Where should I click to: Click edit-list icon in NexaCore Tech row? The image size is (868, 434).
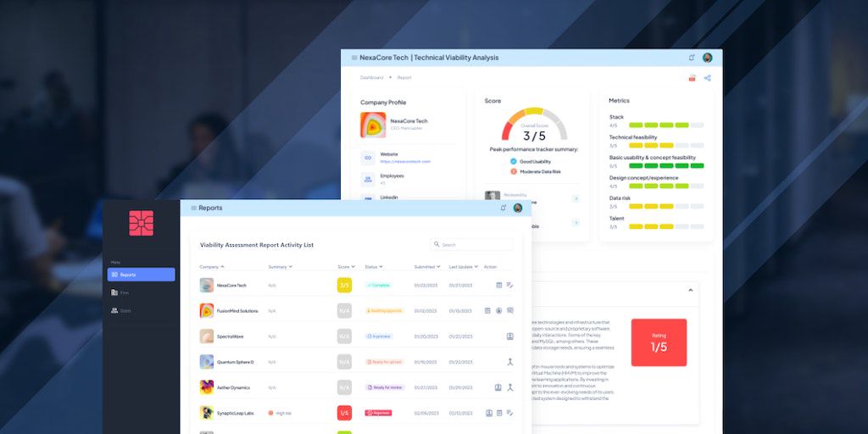509,285
